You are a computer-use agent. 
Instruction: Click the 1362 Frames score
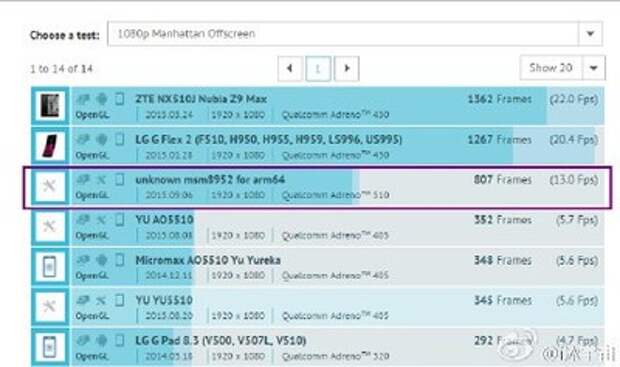pos(500,99)
